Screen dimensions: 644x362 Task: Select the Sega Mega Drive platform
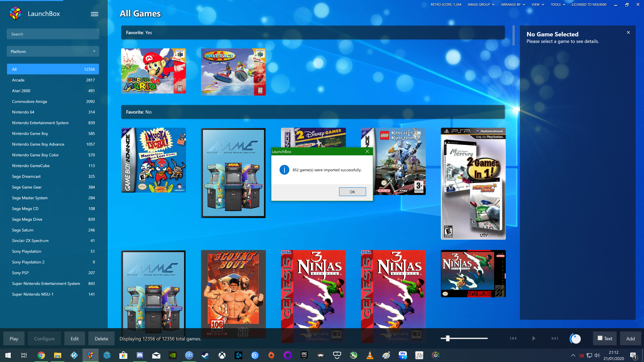[x=53, y=219]
